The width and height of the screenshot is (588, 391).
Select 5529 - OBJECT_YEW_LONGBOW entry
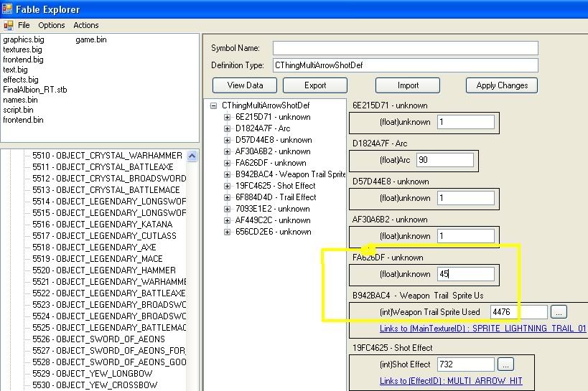(x=92, y=374)
